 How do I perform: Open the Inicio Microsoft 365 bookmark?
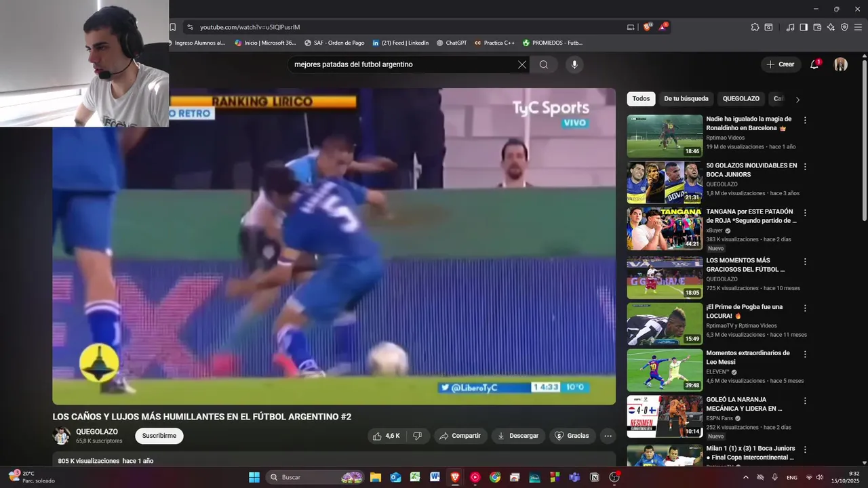pos(265,43)
